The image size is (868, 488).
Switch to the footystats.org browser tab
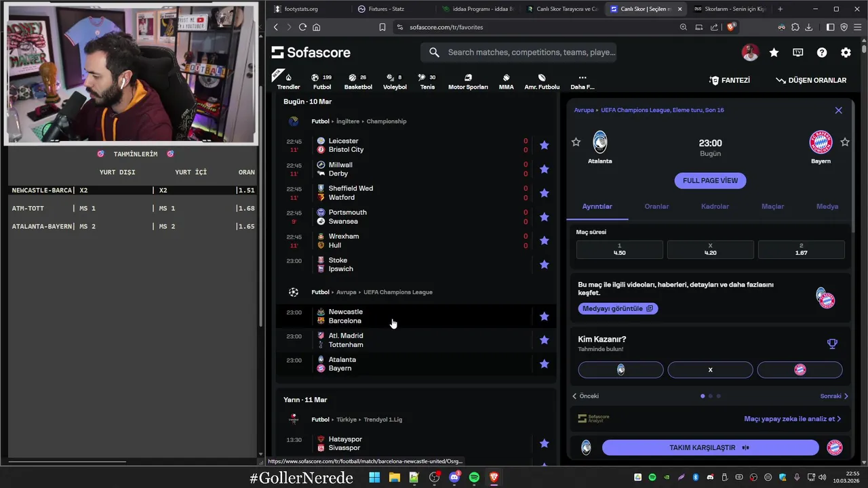[307, 9]
